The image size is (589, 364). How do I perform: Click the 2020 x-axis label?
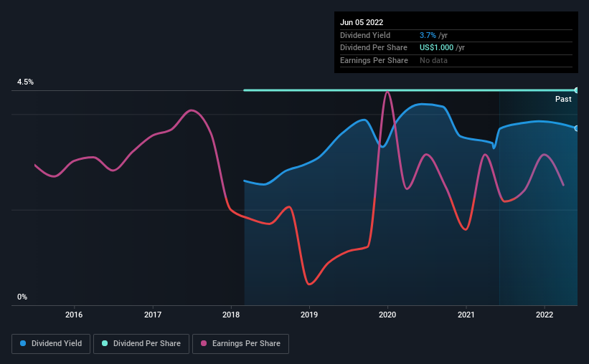click(x=387, y=315)
